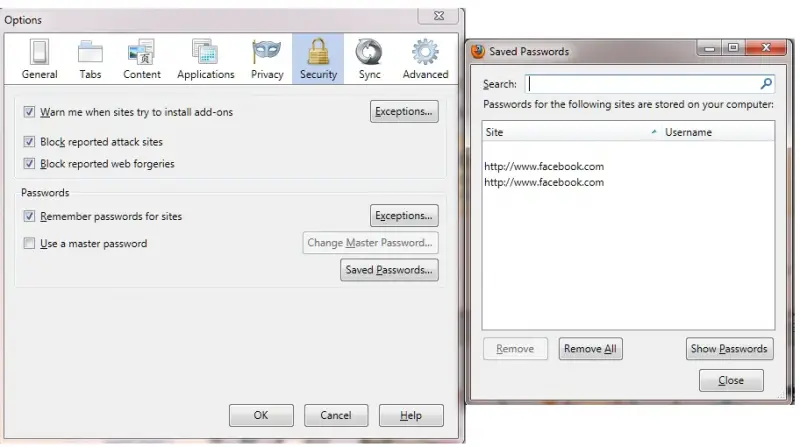
Task: Click Remove All passwords button
Action: tap(590, 349)
